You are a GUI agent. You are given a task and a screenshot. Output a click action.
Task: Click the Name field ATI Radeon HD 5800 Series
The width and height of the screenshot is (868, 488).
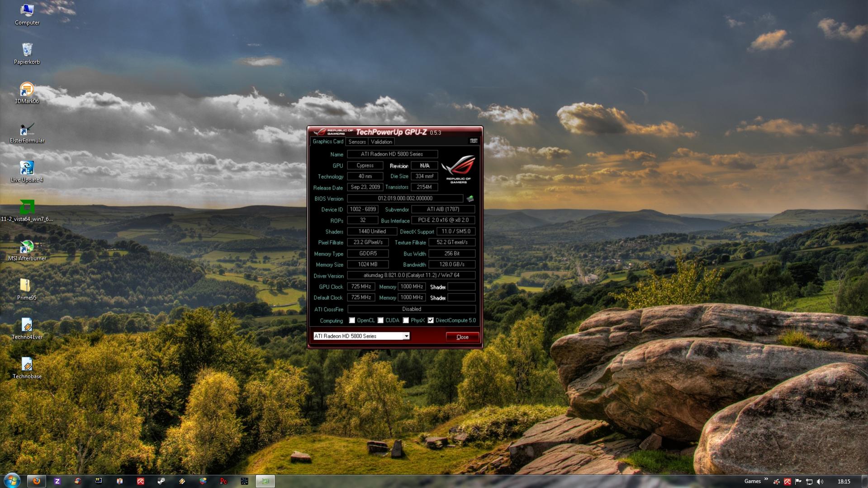coord(392,154)
